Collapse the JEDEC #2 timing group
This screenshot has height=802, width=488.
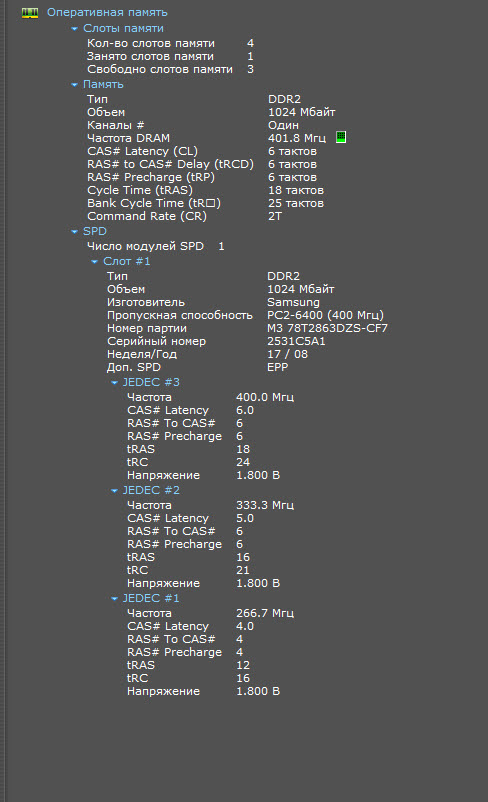(x=115, y=491)
